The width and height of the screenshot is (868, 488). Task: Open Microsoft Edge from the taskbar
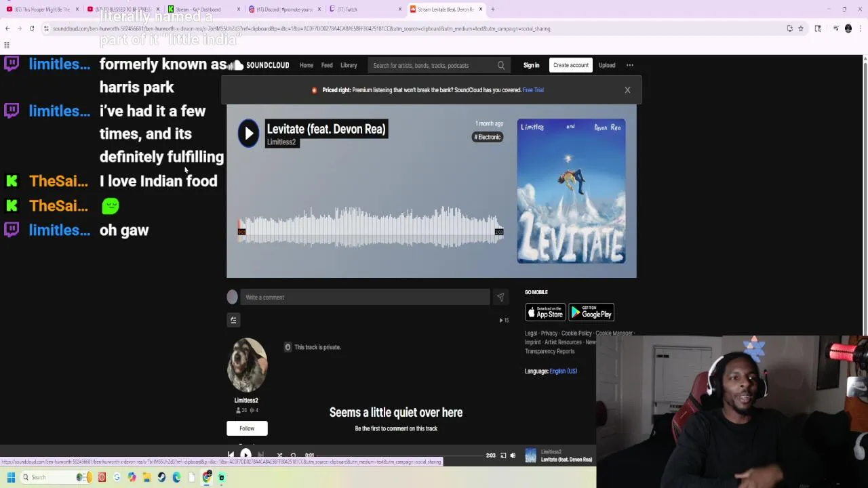pyautogui.click(x=176, y=477)
